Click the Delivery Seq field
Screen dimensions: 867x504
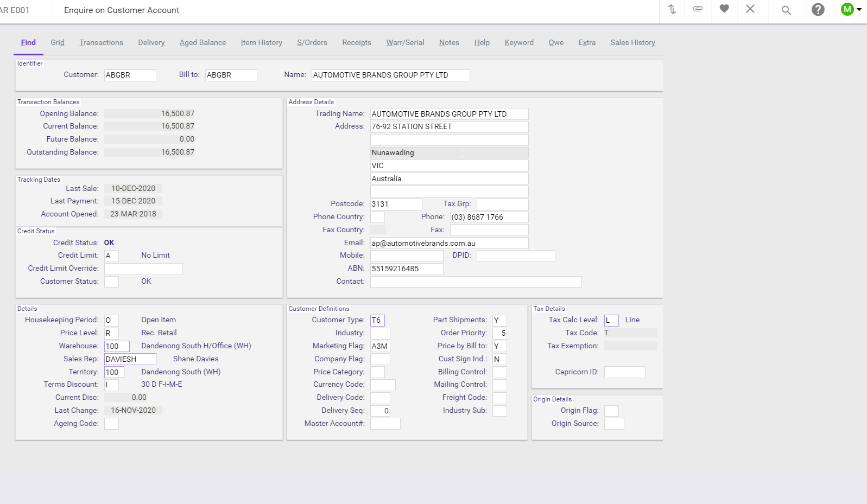click(380, 411)
